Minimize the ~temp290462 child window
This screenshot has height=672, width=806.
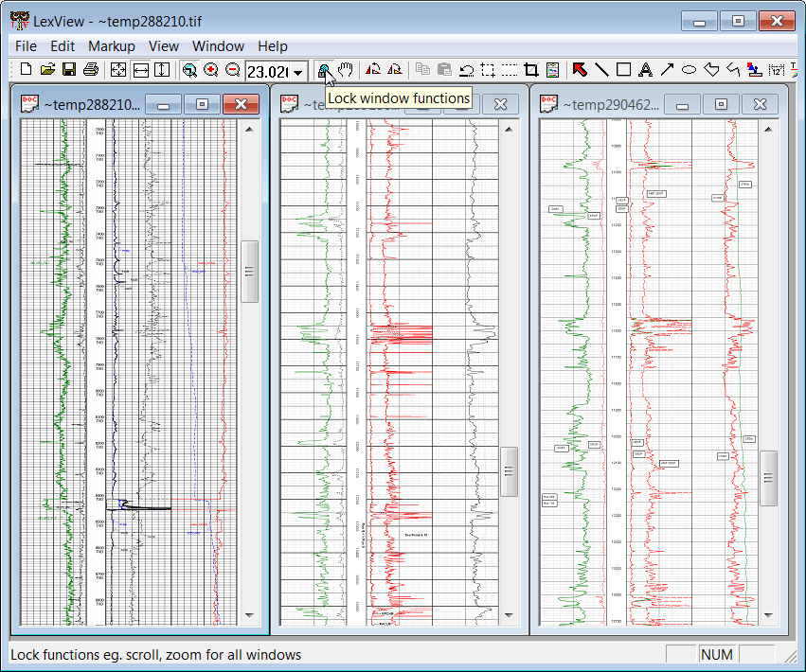(682, 104)
